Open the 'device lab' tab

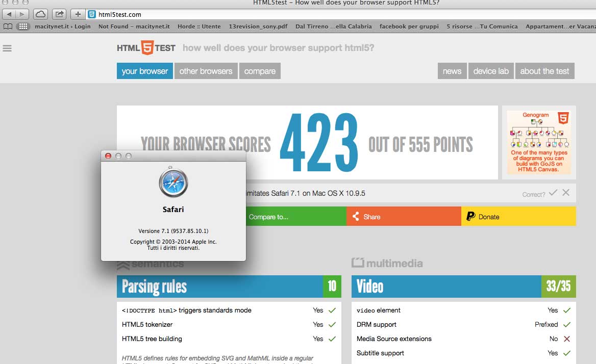pos(491,71)
